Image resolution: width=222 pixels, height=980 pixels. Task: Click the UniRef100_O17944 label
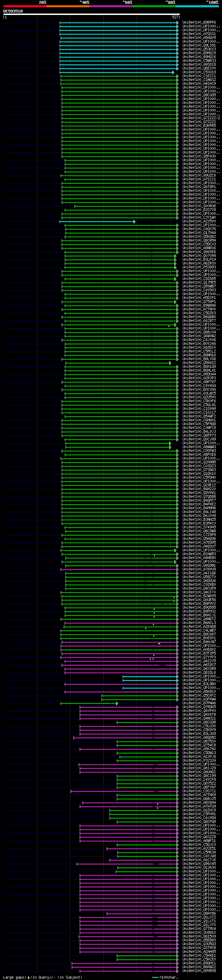click(199, 233)
